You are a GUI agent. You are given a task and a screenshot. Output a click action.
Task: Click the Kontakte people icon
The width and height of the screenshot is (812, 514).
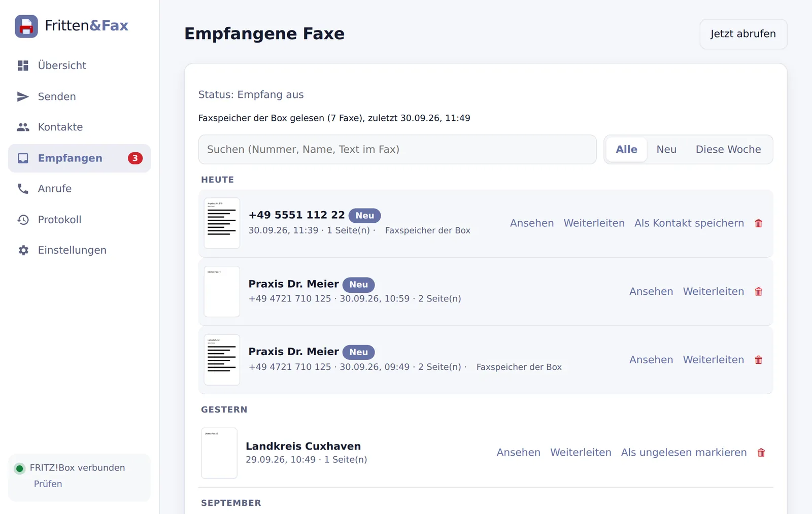(23, 127)
